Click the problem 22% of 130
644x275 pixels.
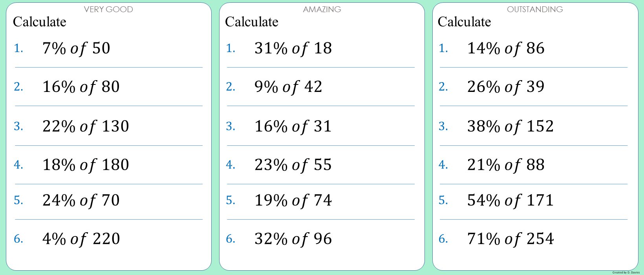[x=86, y=126]
